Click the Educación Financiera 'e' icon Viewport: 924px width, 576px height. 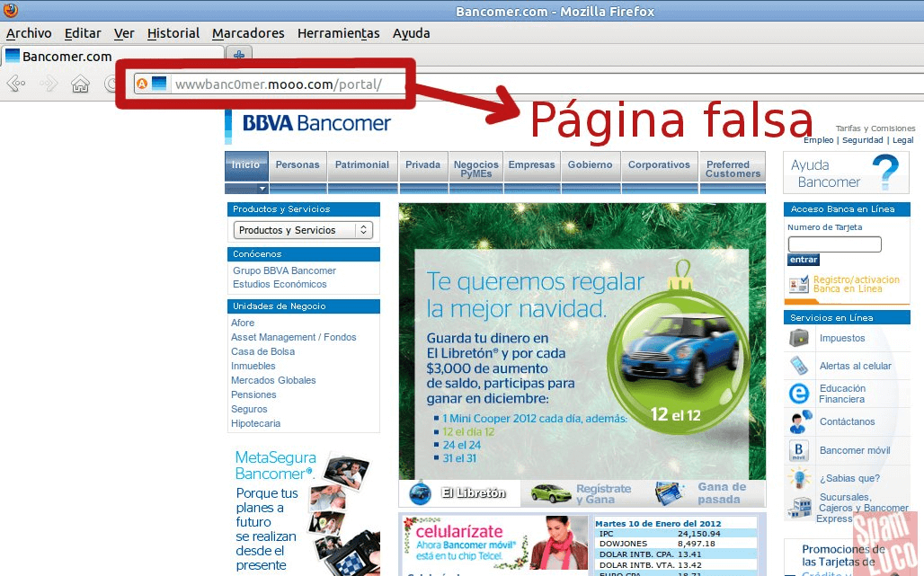[x=799, y=394]
